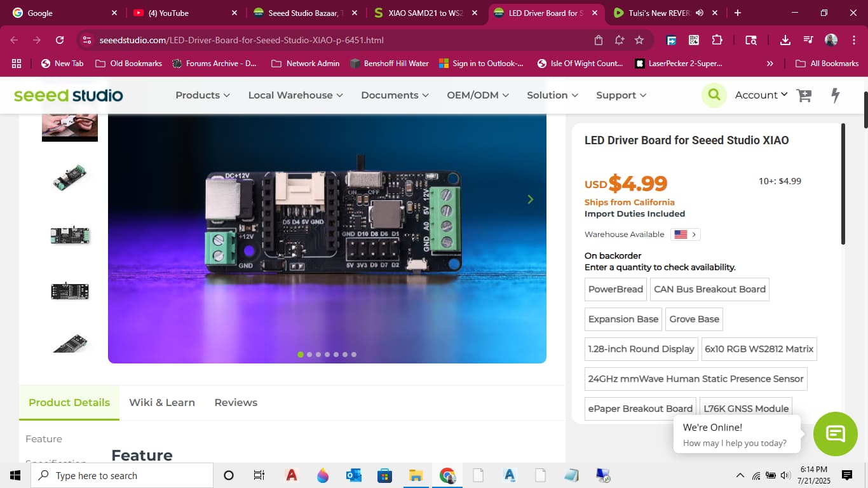Select the ePaper Breakout Board option
The height and width of the screenshot is (488, 868).
pos(641,409)
